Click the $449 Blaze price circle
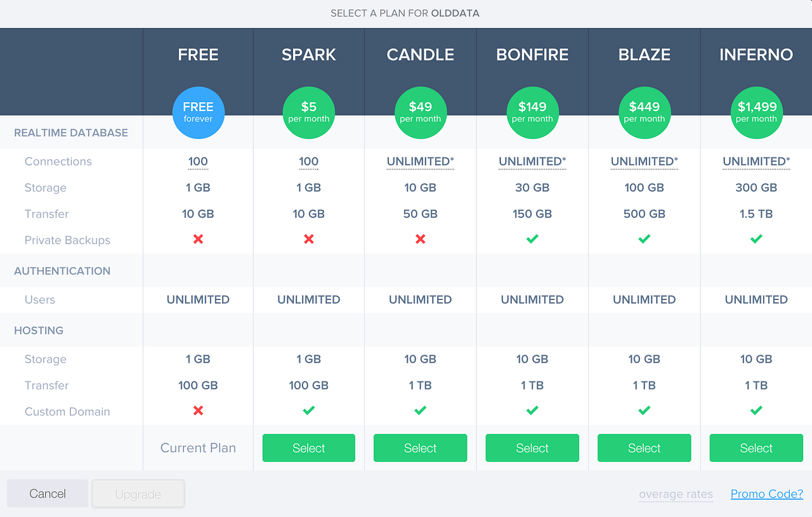This screenshot has height=517, width=812. point(644,112)
